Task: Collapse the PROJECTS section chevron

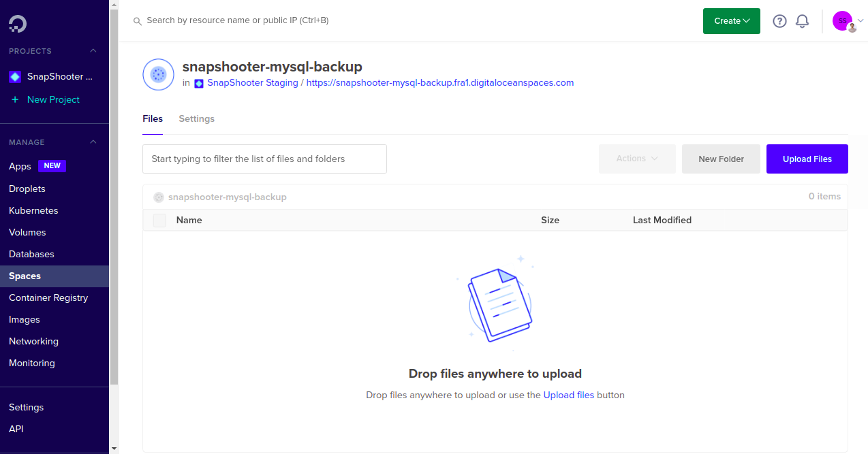Action: (93, 51)
